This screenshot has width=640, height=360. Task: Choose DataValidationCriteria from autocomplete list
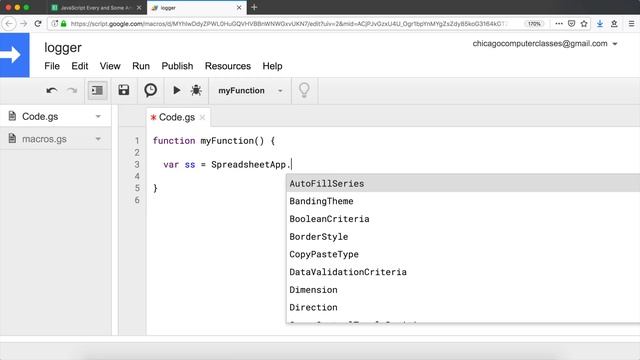(x=463, y=272)
